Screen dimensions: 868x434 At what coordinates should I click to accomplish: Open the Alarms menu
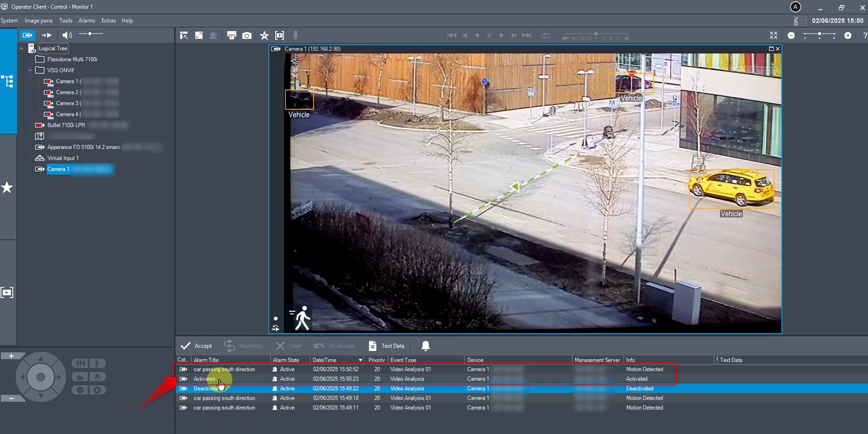click(x=86, y=20)
